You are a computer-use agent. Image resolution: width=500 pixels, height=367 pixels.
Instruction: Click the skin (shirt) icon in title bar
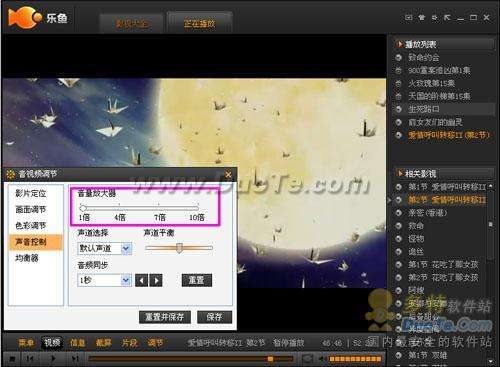pos(422,17)
